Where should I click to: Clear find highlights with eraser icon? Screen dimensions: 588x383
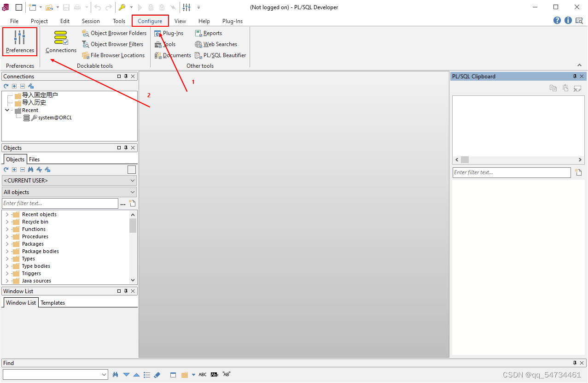tap(157, 375)
